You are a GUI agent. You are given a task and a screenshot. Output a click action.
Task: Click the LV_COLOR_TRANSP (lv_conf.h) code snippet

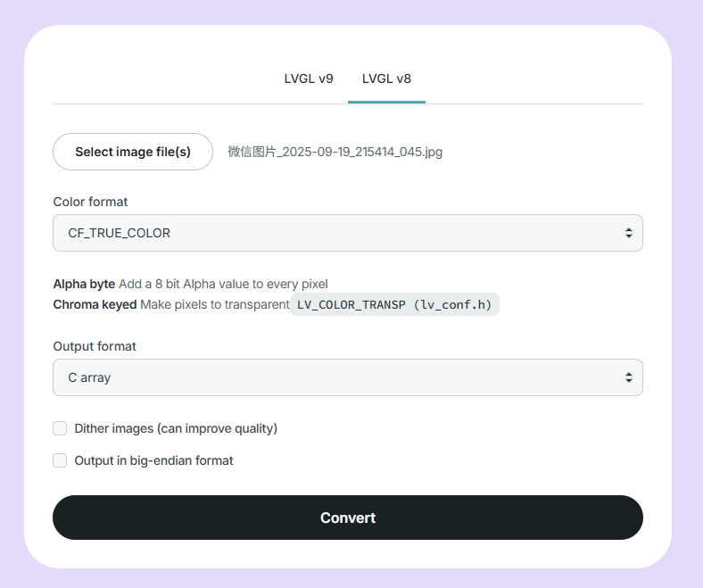pyautogui.click(x=394, y=304)
